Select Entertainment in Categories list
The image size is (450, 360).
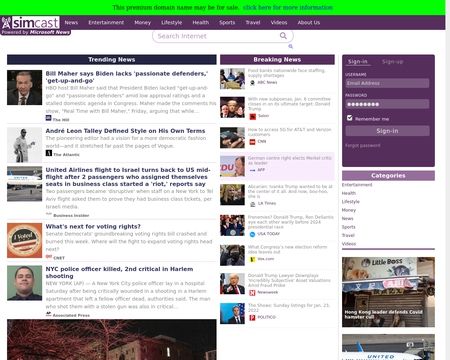[357, 185]
